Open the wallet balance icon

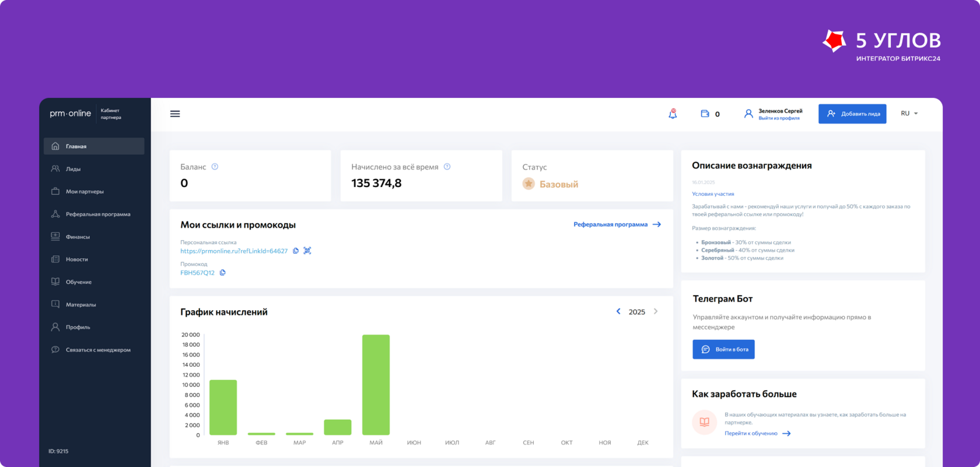pos(705,114)
